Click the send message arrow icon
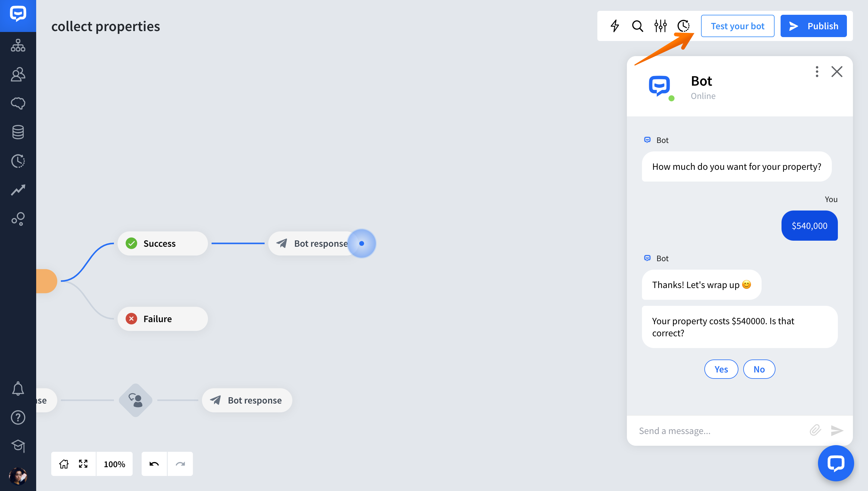Image resolution: width=868 pixels, height=491 pixels. [x=837, y=430]
